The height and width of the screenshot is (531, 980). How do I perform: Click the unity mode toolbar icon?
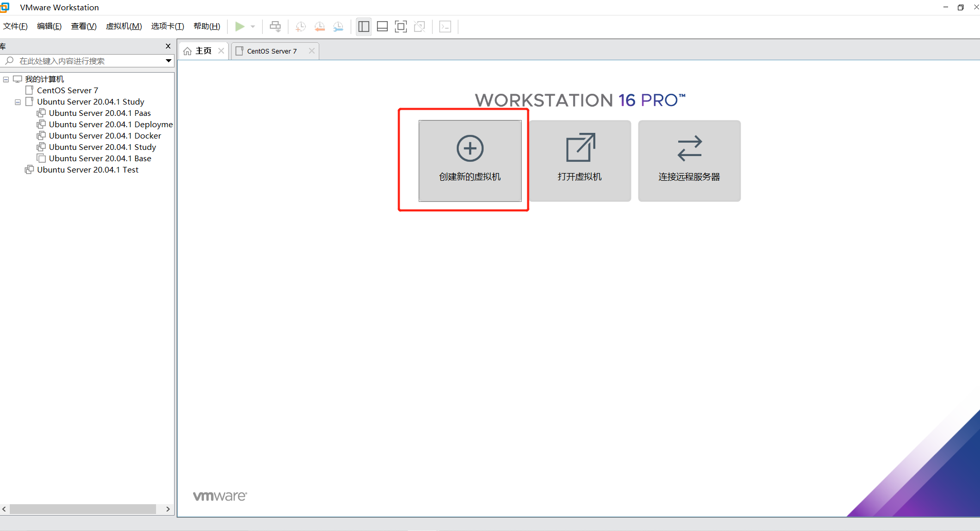click(x=420, y=26)
